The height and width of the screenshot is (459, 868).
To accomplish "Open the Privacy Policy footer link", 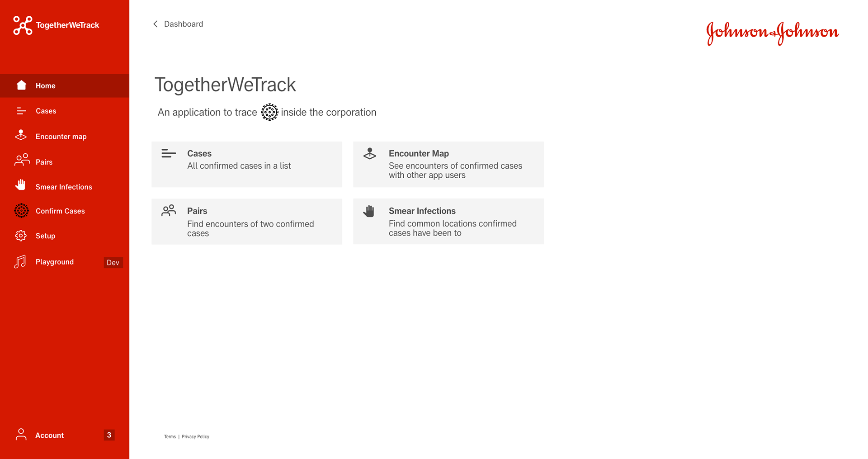I will tap(195, 437).
